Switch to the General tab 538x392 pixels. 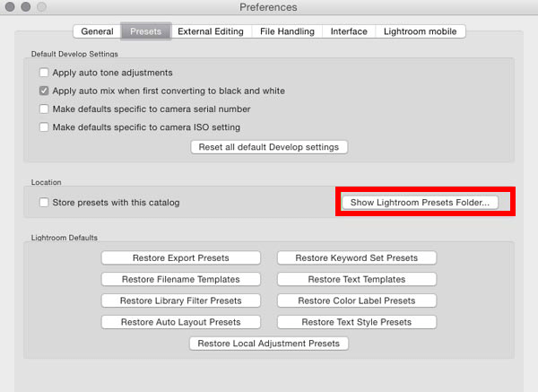click(x=97, y=31)
